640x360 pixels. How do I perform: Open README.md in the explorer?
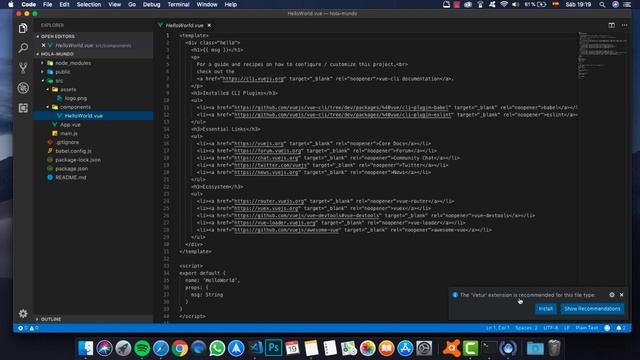click(71, 177)
